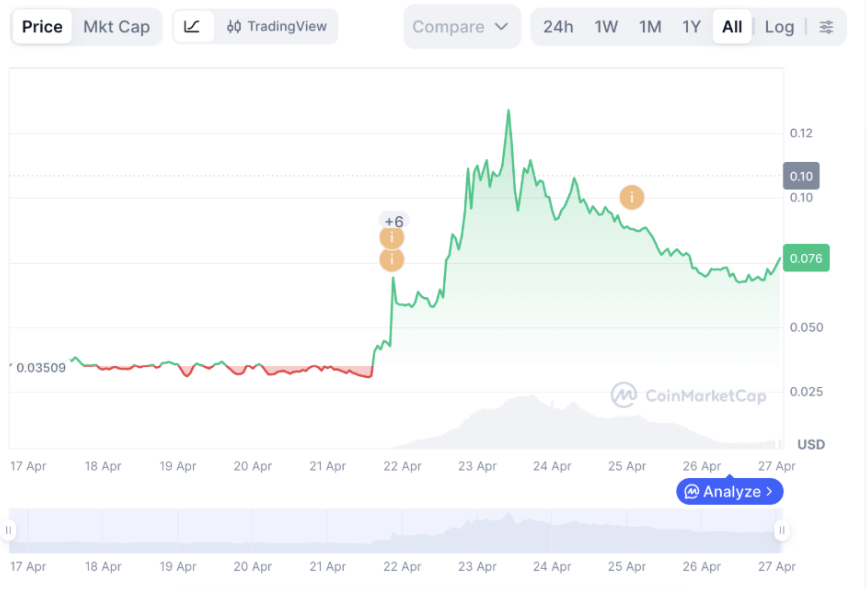Select the 24h time range
The width and height of the screenshot is (867, 611).
[x=558, y=27]
